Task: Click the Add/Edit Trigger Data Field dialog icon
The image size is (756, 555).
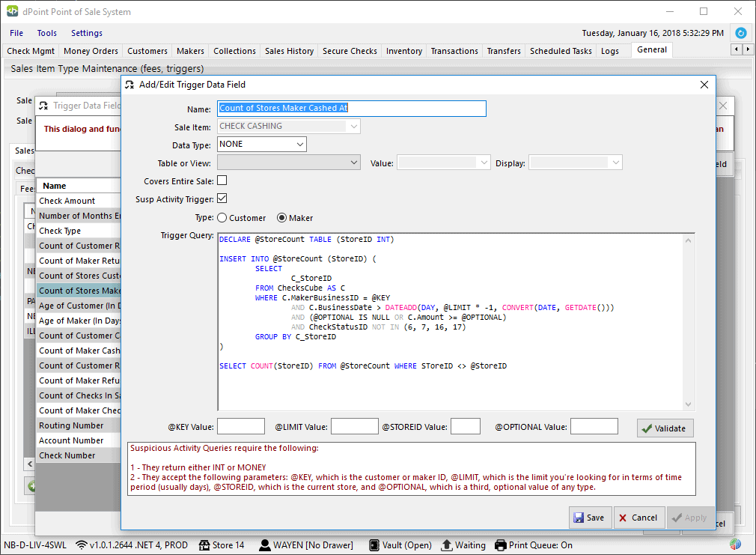Action: pyautogui.click(x=129, y=85)
